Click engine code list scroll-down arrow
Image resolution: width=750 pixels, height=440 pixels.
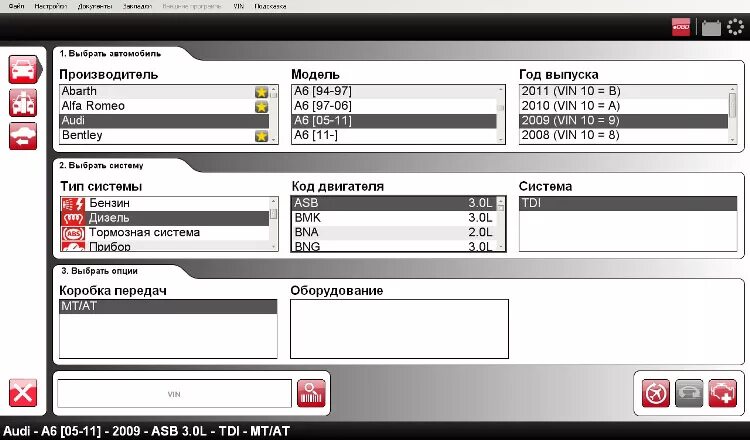pyautogui.click(x=501, y=247)
